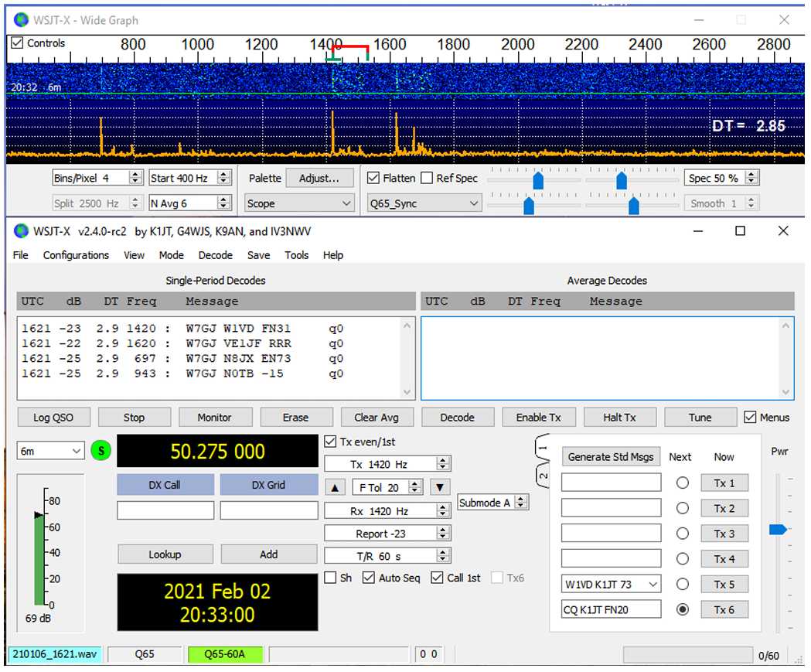Click the green S status indicator

(101, 451)
